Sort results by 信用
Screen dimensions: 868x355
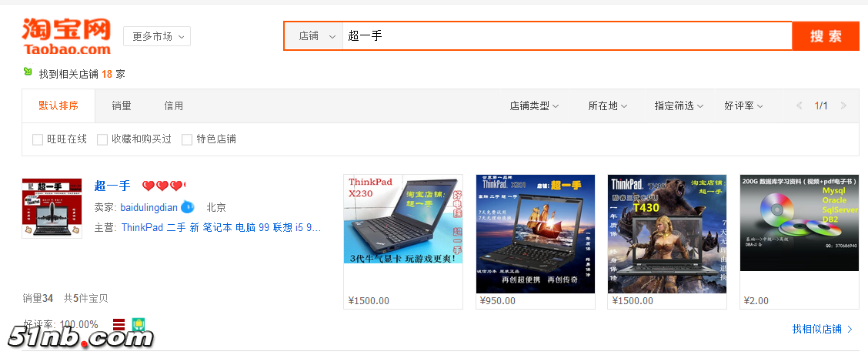174,105
